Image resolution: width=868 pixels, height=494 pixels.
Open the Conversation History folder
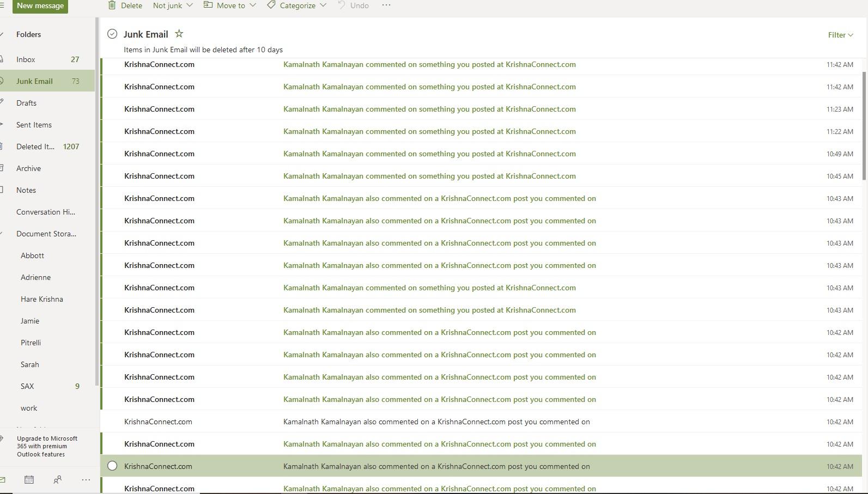[47, 212]
